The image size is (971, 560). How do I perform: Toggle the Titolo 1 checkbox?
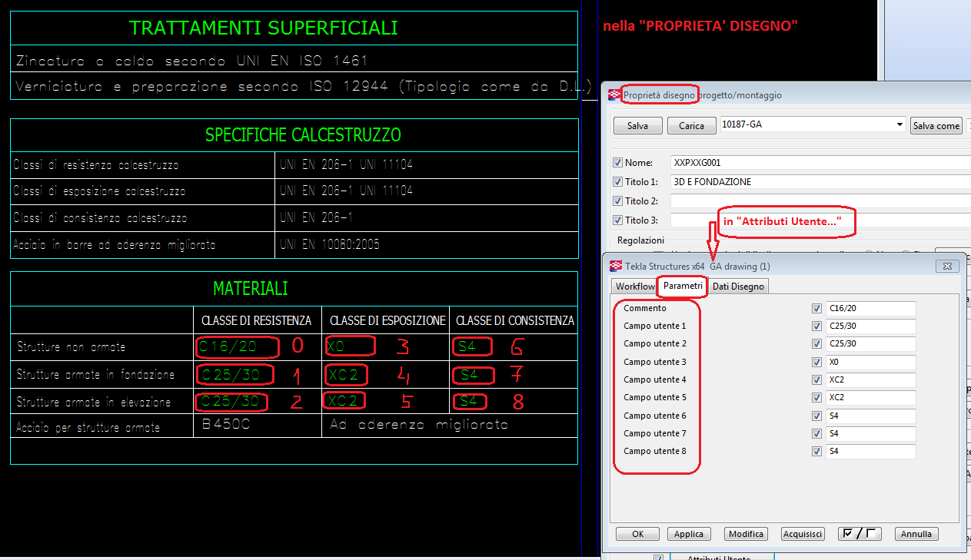pyautogui.click(x=617, y=182)
